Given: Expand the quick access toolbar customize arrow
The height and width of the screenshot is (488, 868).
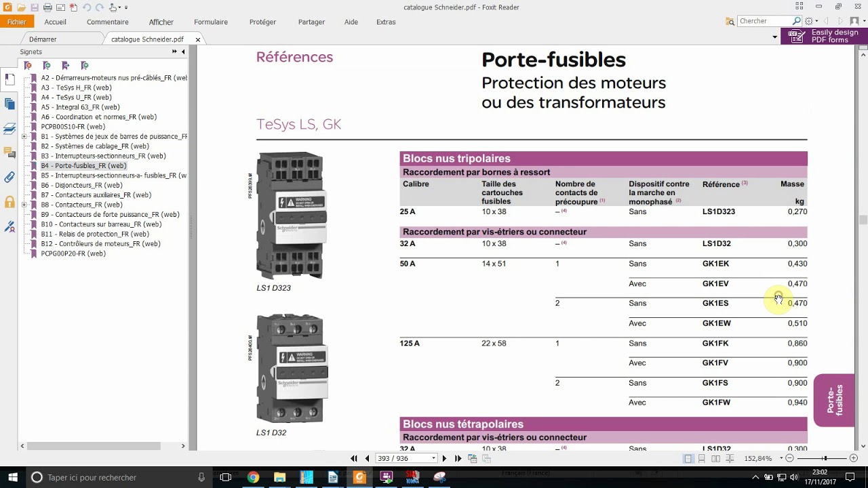Looking at the screenshot, I should point(126,7).
